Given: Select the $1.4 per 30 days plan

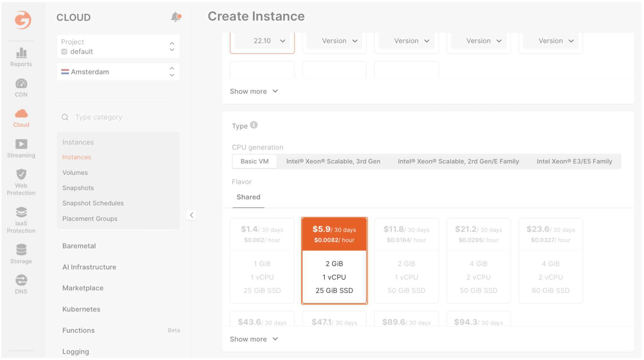Looking at the screenshot, I should pos(262,260).
